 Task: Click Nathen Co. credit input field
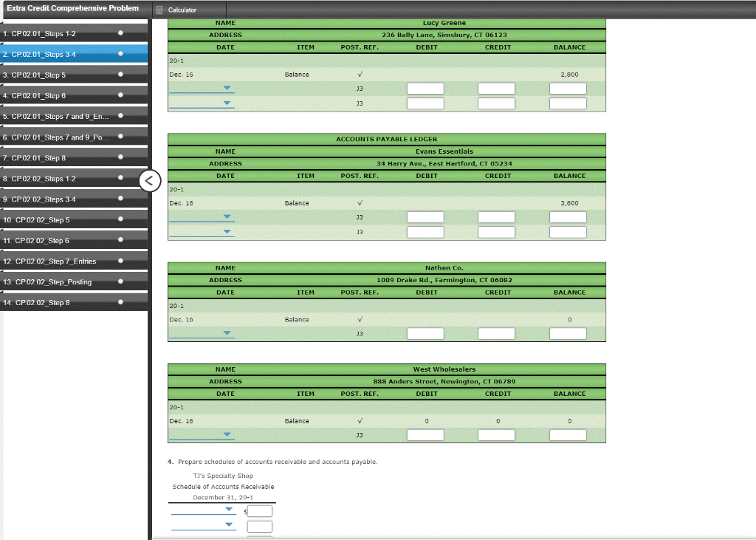[497, 333]
